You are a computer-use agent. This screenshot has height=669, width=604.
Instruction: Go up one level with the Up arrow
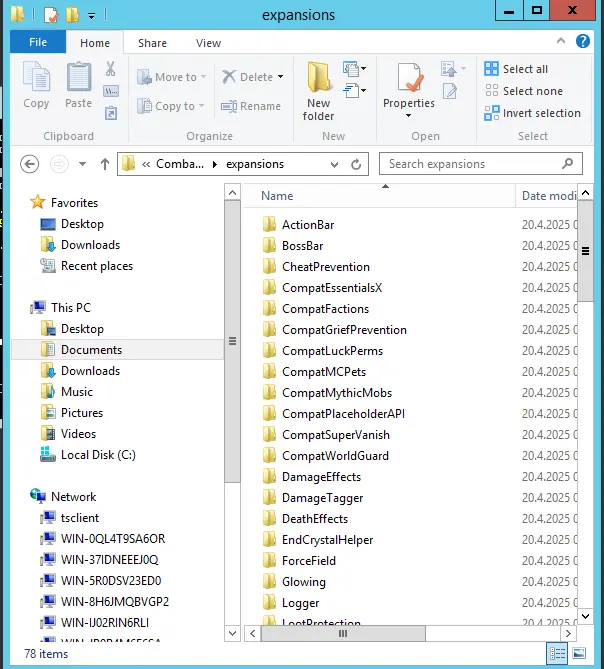pos(105,164)
